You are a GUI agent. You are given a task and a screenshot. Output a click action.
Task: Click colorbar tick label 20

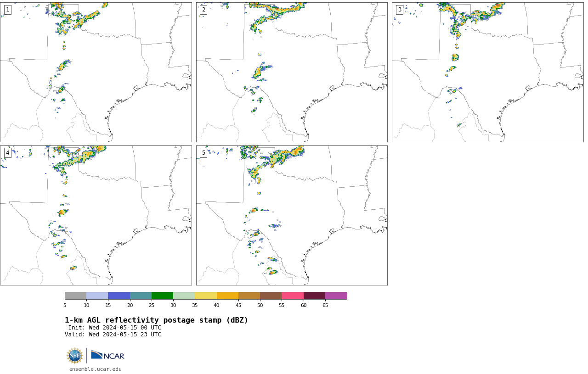[x=130, y=305]
